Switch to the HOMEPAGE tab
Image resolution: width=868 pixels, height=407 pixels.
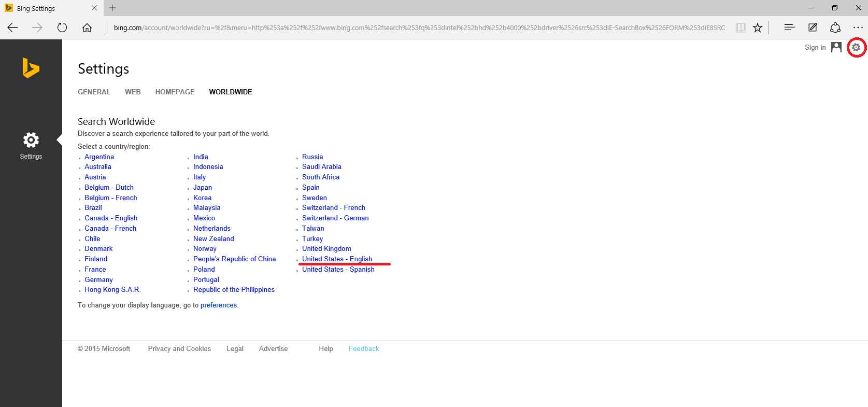click(x=175, y=92)
